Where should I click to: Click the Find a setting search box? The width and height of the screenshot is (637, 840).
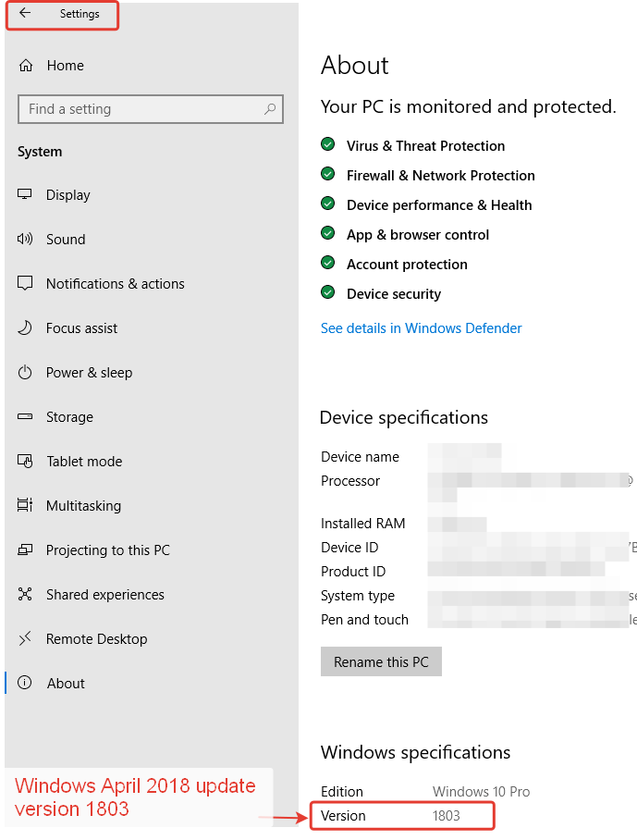151,109
